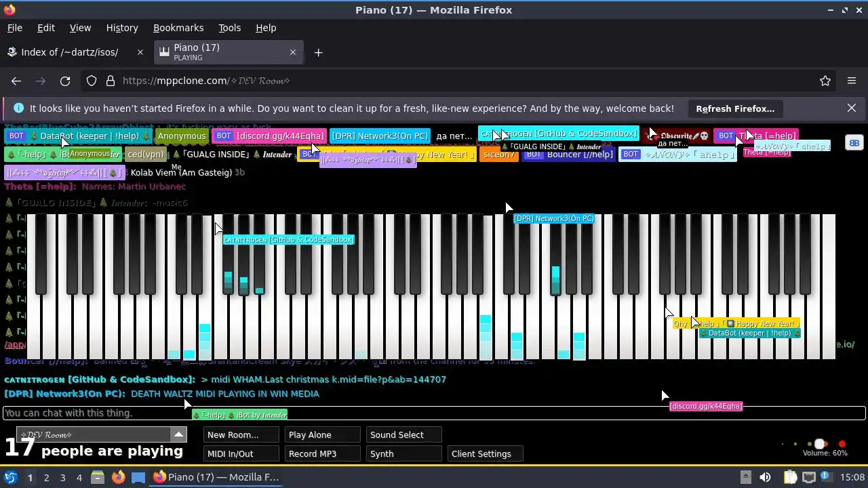Reload the page with the refresh icon
Screen dimensions: 868x488
pyautogui.click(x=65, y=81)
